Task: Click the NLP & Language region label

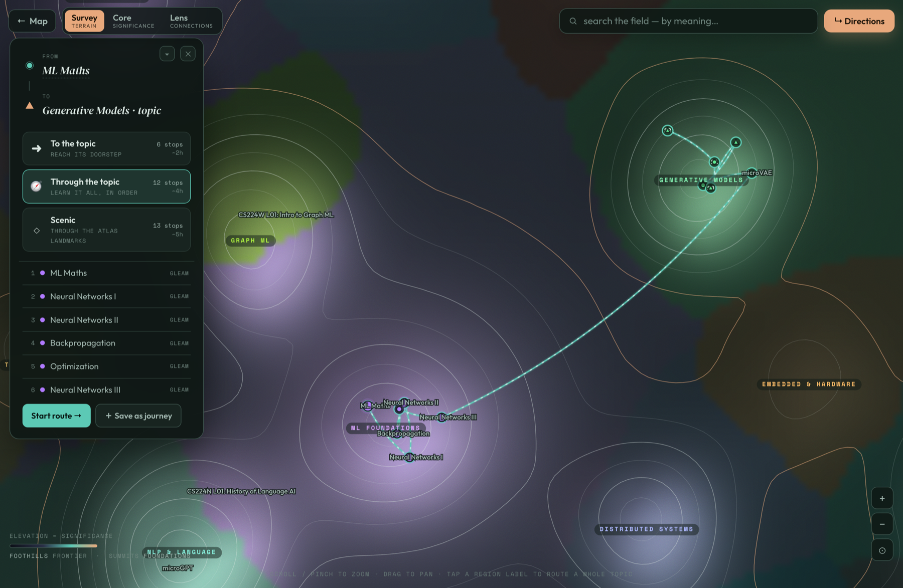Action: click(x=182, y=552)
